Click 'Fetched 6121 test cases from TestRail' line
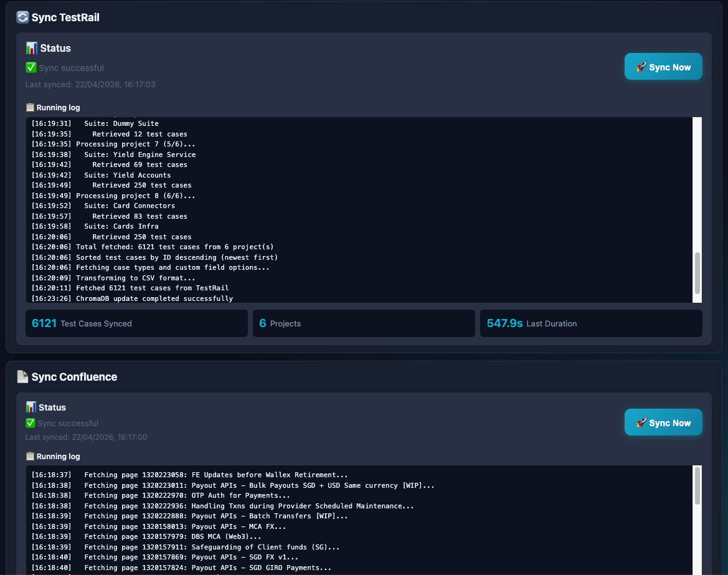 tap(130, 288)
